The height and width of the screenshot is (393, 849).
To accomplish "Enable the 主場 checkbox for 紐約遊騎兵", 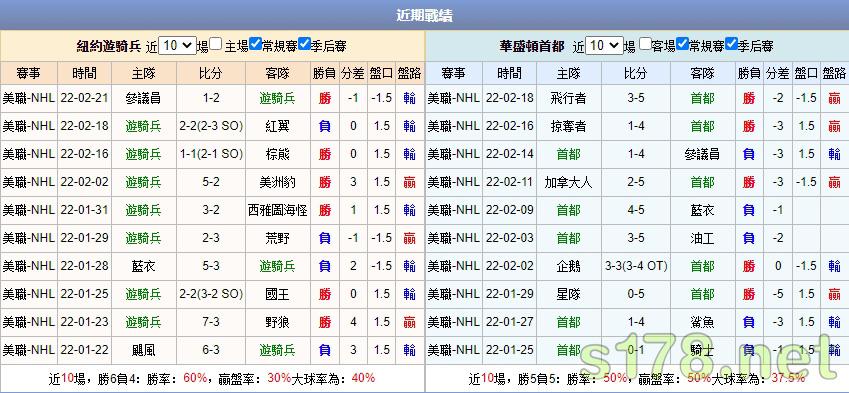I will click(216, 44).
